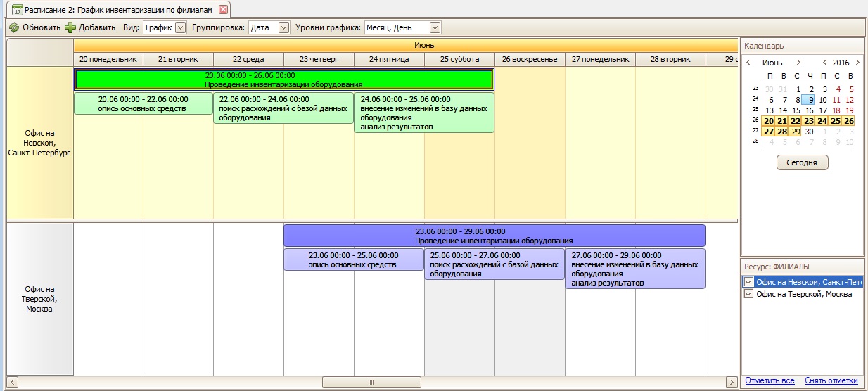The height and width of the screenshot is (391, 868).
Task: Click the 28 вторник column header
Action: click(670, 59)
